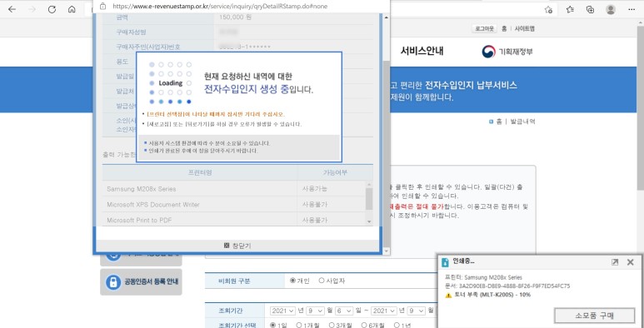Select the 1개월 period radio button
This screenshot has width=644, height=328.
pyautogui.click(x=299, y=326)
